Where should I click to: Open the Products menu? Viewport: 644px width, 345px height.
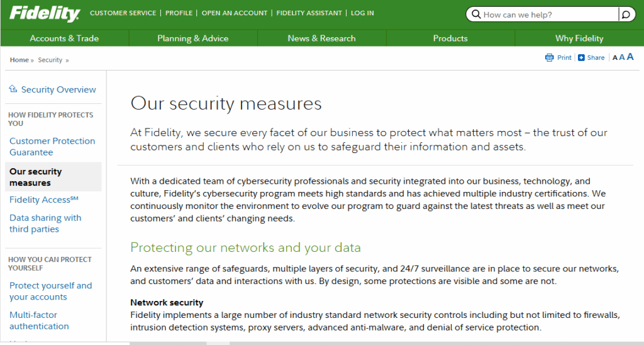(450, 38)
